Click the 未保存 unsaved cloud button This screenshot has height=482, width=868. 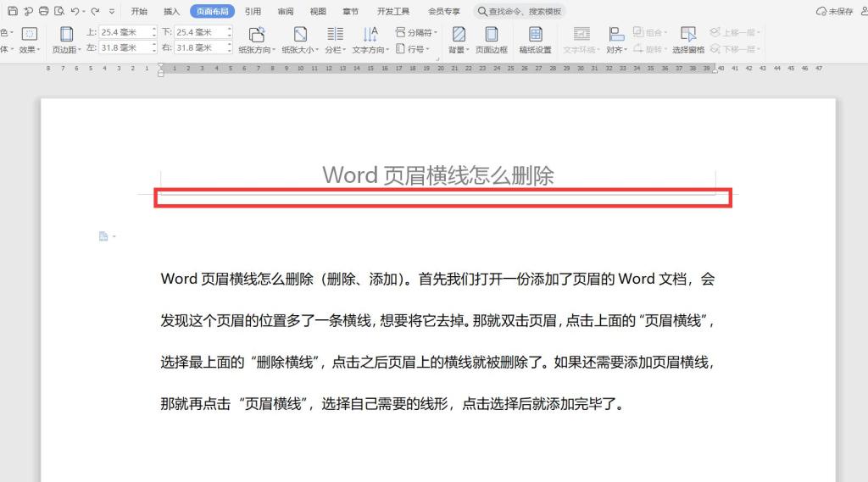click(835, 11)
